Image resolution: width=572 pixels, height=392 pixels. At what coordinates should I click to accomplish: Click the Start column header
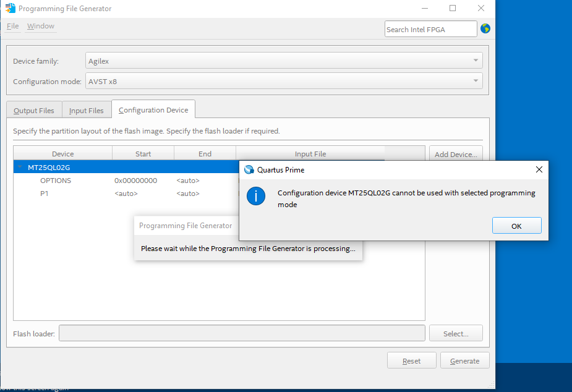[x=143, y=153]
